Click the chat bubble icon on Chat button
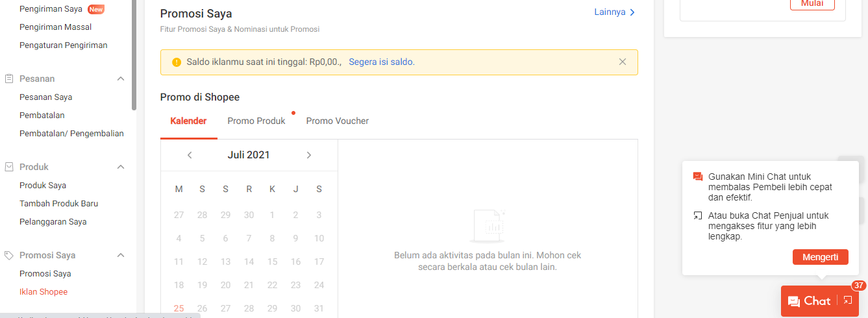Image resolution: width=868 pixels, height=318 pixels. (793, 301)
